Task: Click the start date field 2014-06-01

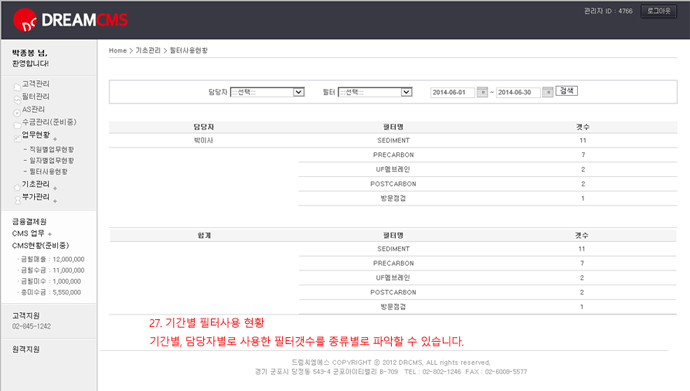Action: tap(452, 92)
